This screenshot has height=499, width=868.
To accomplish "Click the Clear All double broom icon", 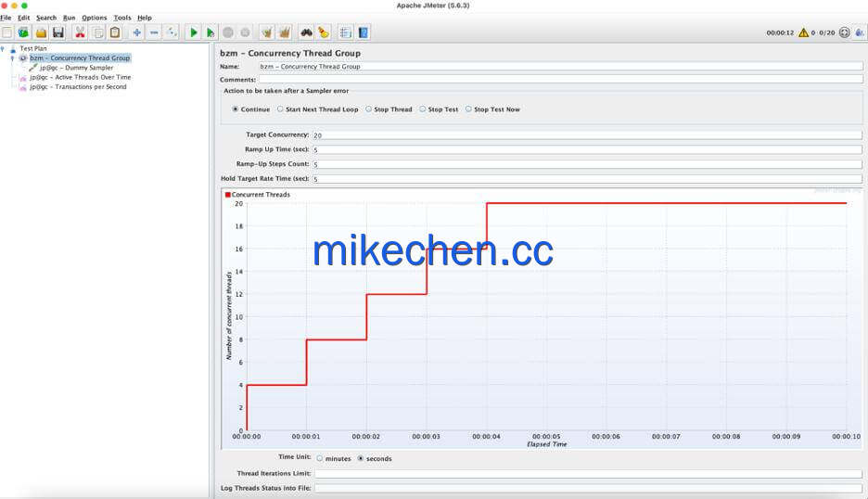I will [x=285, y=32].
